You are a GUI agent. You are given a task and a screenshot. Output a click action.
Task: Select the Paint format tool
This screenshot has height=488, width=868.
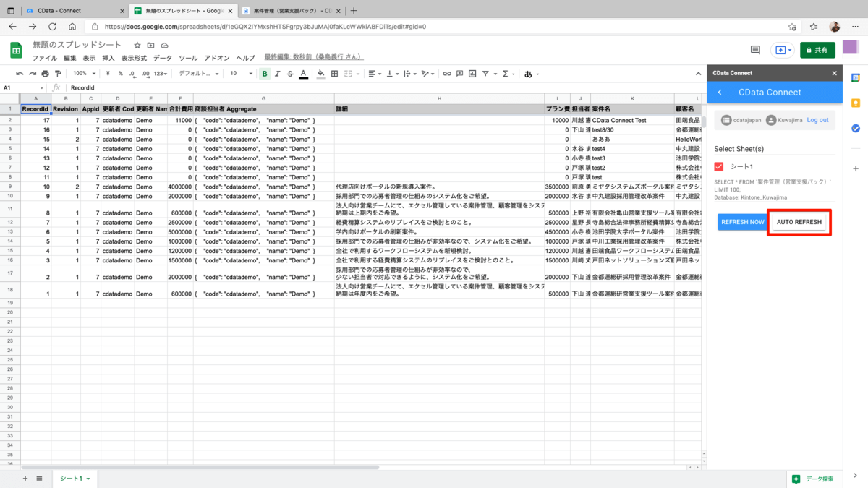pyautogui.click(x=57, y=74)
